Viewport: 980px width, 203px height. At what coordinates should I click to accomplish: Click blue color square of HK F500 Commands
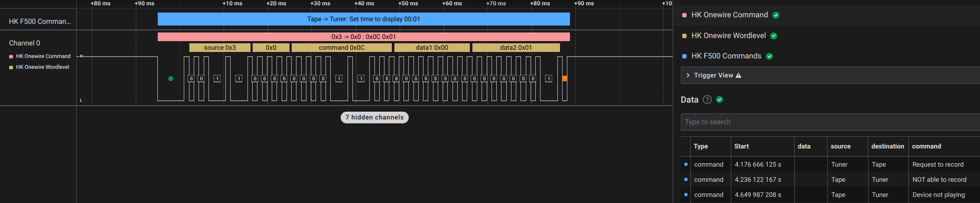684,56
